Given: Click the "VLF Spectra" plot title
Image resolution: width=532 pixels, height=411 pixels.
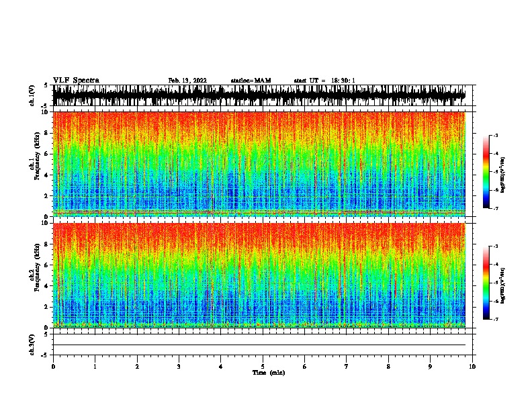Looking at the screenshot, I should pyautogui.click(x=76, y=81).
